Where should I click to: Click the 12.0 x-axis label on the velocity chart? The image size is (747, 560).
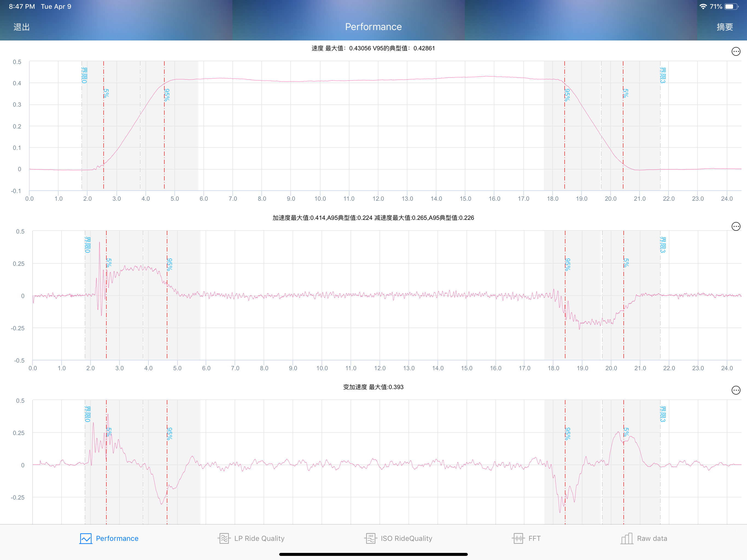(x=378, y=199)
